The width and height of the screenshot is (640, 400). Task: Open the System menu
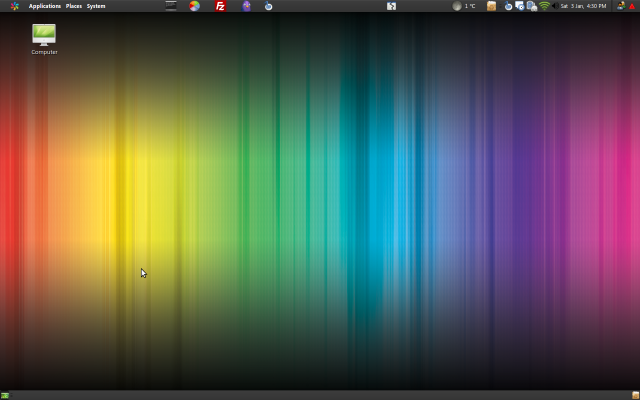(x=96, y=6)
